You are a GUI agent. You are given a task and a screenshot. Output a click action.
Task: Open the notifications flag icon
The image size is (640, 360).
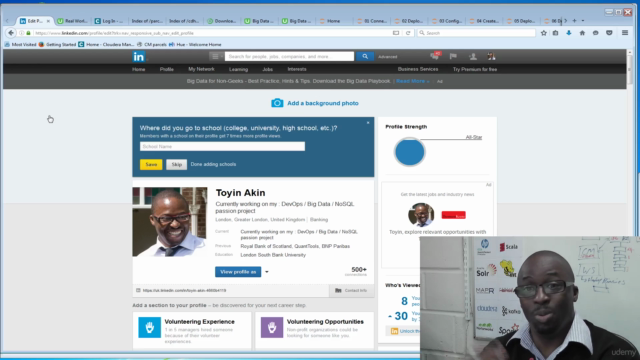pyautogui.click(x=453, y=56)
